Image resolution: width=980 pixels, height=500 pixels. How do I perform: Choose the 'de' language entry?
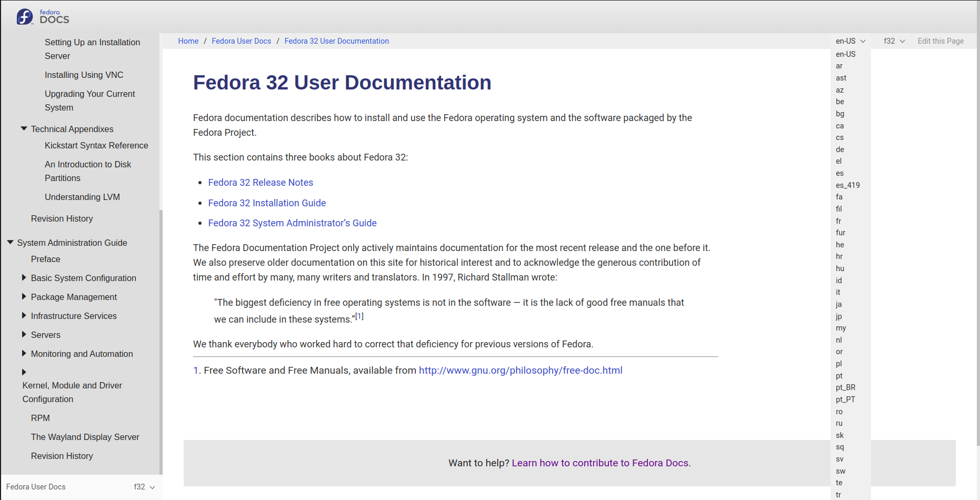pyautogui.click(x=840, y=149)
